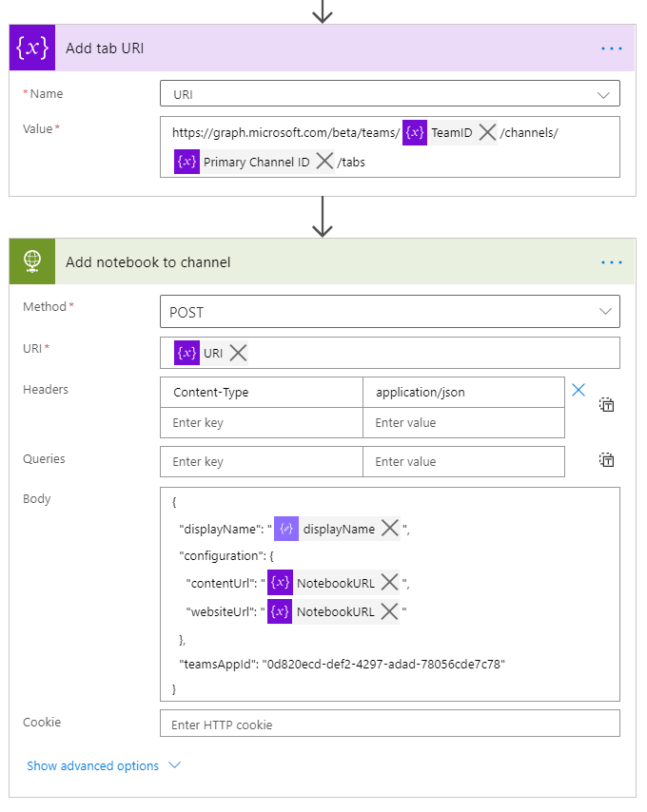This screenshot has height=812, width=647.
Task: Open the Add notebook to channel ellipsis menu
Action: [611, 262]
